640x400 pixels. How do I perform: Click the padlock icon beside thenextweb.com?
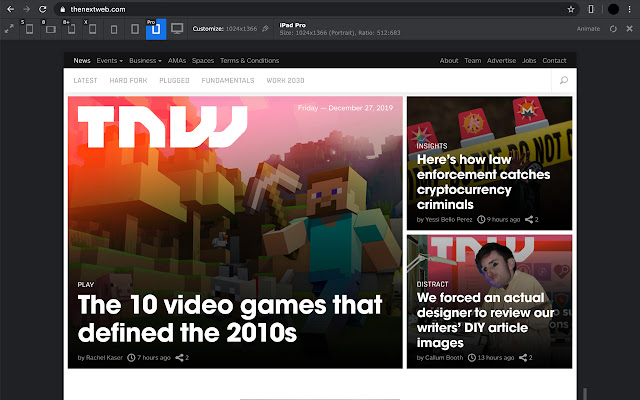click(62, 9)
